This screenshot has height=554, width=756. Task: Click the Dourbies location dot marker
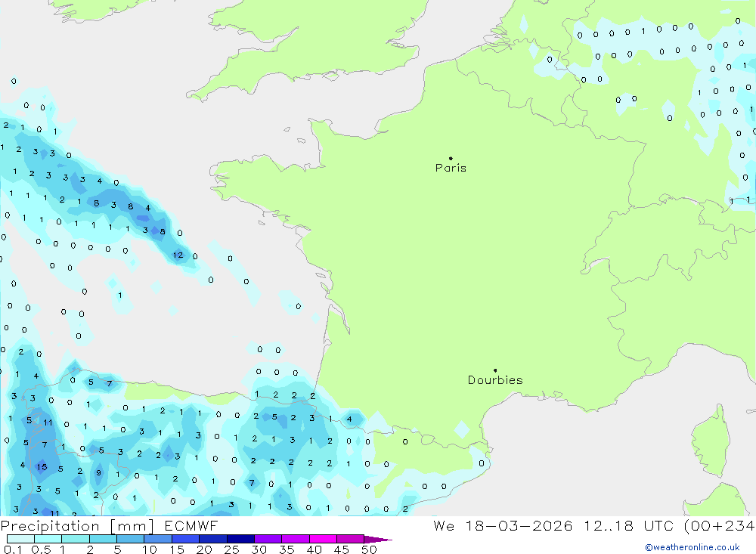point(495,370)
